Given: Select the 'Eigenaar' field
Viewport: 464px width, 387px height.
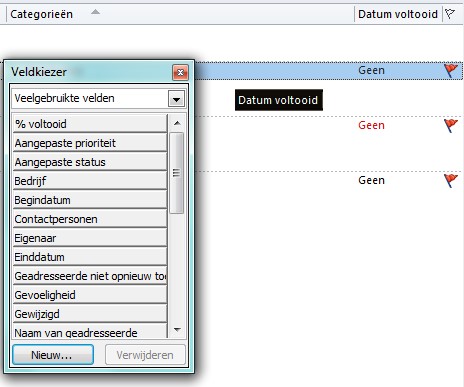Looking at the screenshot, I should click(90, 238).
